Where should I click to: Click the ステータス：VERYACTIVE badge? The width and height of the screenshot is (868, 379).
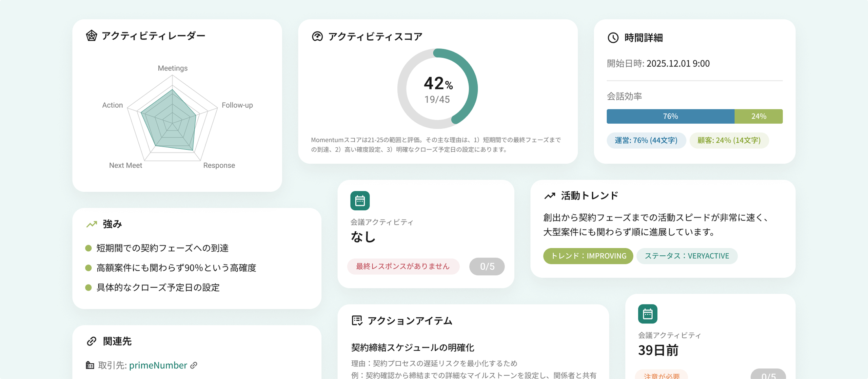click(x=687, y=256)
